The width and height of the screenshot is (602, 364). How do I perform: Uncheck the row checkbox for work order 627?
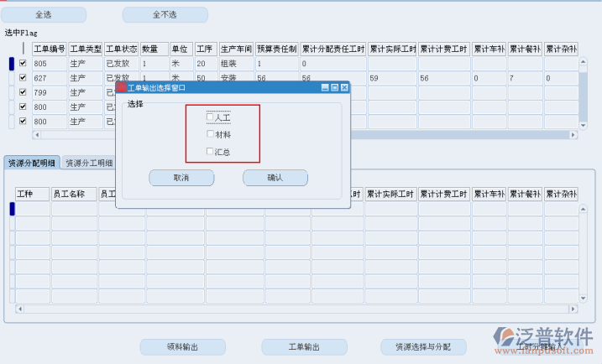coord(23,78)
